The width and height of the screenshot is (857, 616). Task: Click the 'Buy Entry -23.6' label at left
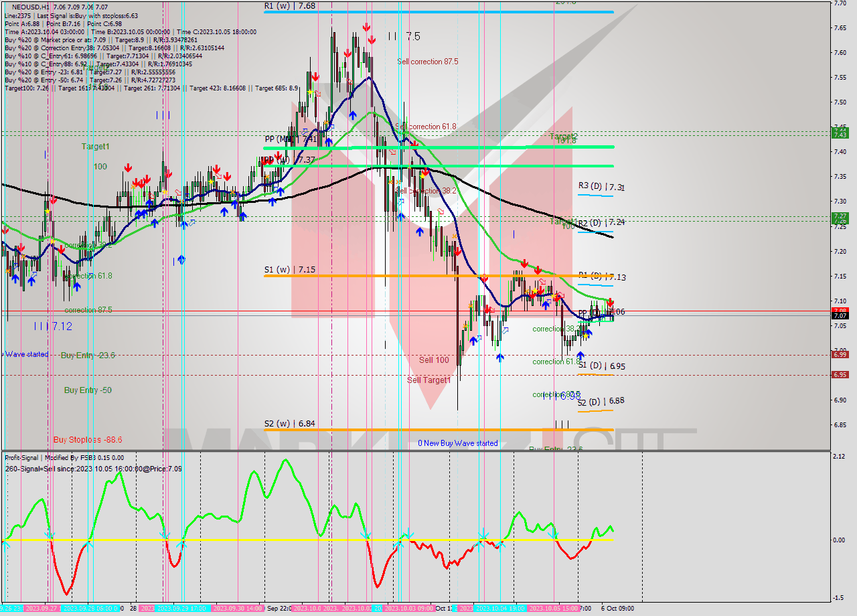[x=88, y=356]
